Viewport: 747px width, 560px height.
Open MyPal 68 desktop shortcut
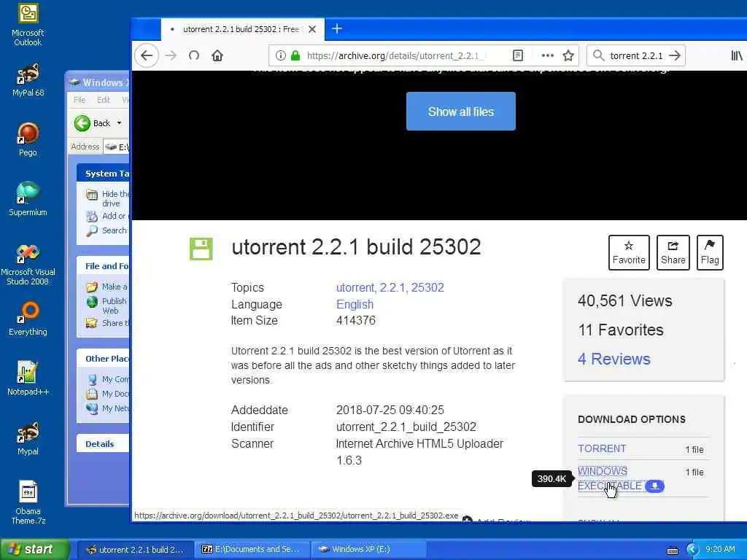[28, 80]
